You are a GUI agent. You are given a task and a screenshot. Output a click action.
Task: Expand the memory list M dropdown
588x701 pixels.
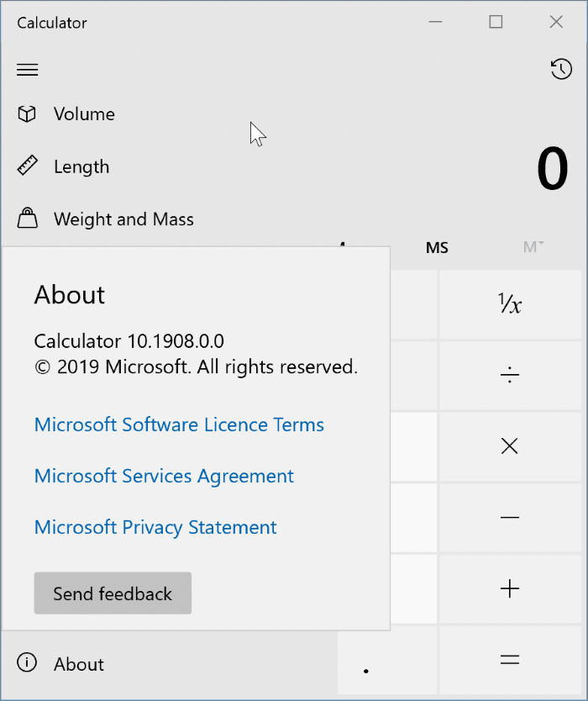point(533,247)
